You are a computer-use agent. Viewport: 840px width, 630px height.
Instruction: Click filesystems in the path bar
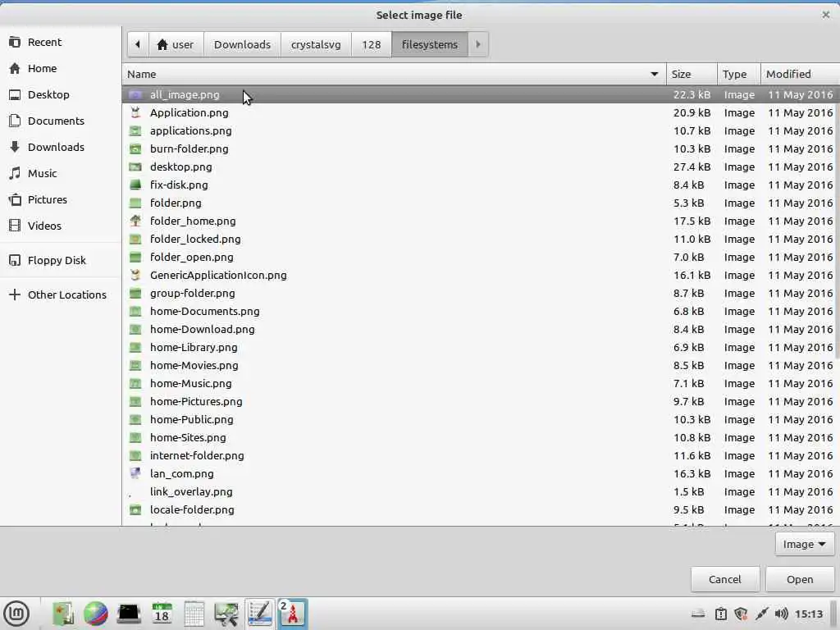430,44
